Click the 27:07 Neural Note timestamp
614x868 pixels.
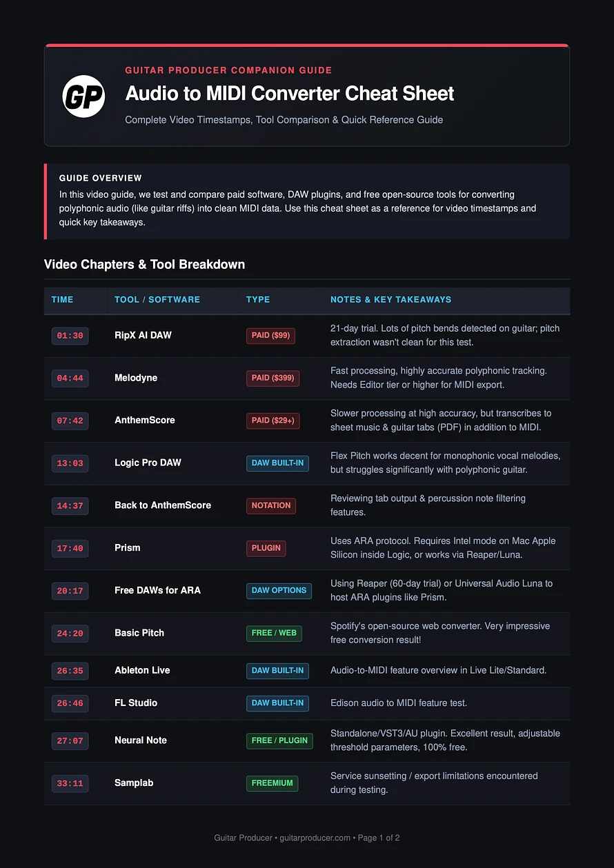[x=70, y=740]
